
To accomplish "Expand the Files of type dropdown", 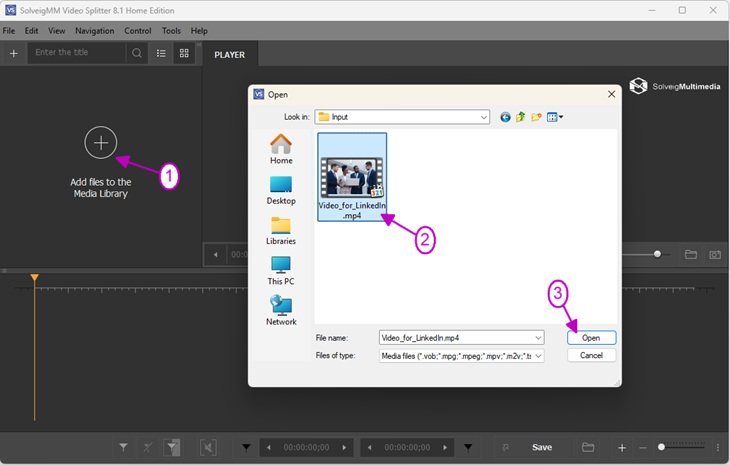I will click(539, 355).
